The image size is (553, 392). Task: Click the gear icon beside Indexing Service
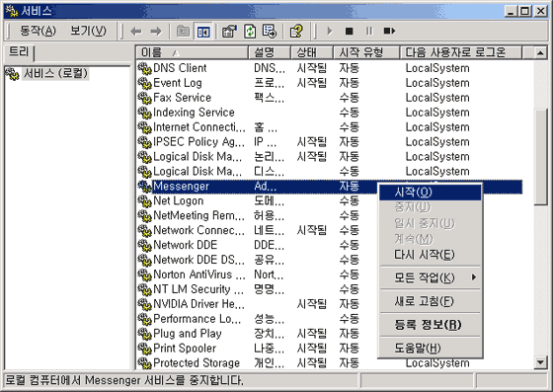tap(144, 113)
